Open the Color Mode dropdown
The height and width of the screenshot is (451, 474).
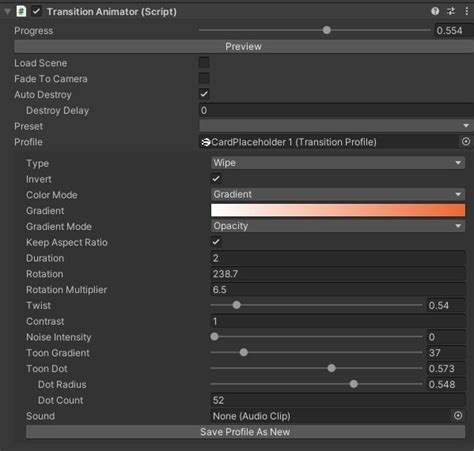tap(338, 194)
